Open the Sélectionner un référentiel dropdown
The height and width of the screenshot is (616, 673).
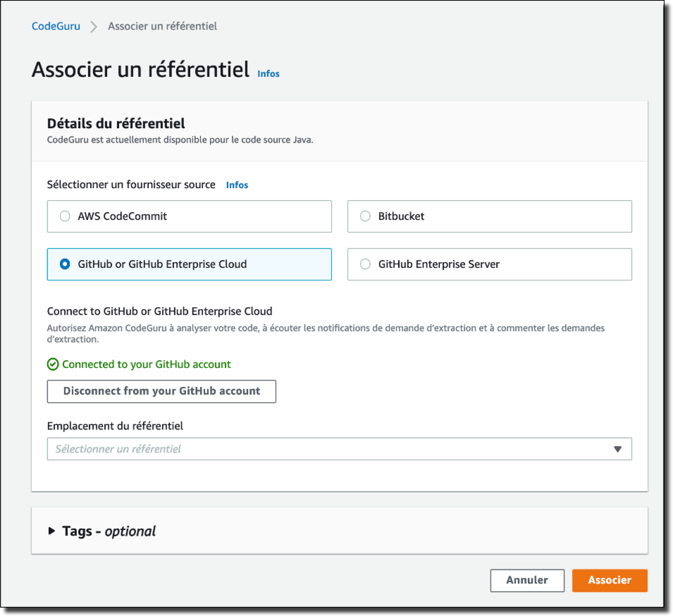pos(339,449)
